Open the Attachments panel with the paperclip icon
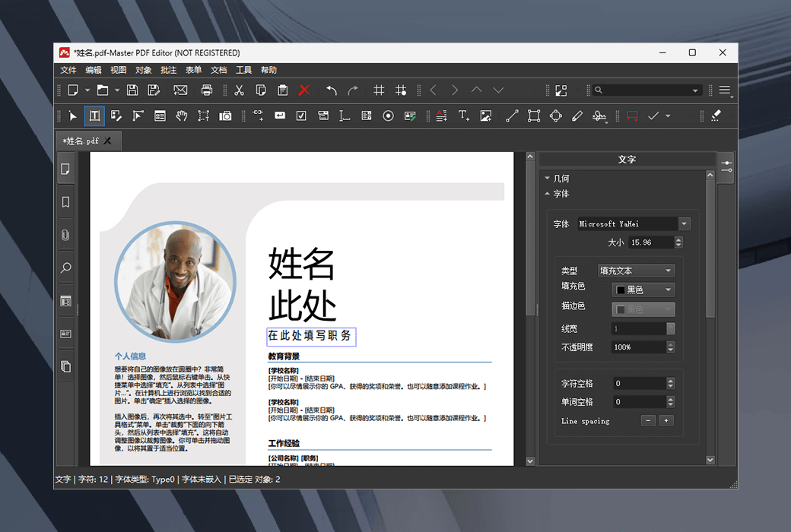 (65, 235)
